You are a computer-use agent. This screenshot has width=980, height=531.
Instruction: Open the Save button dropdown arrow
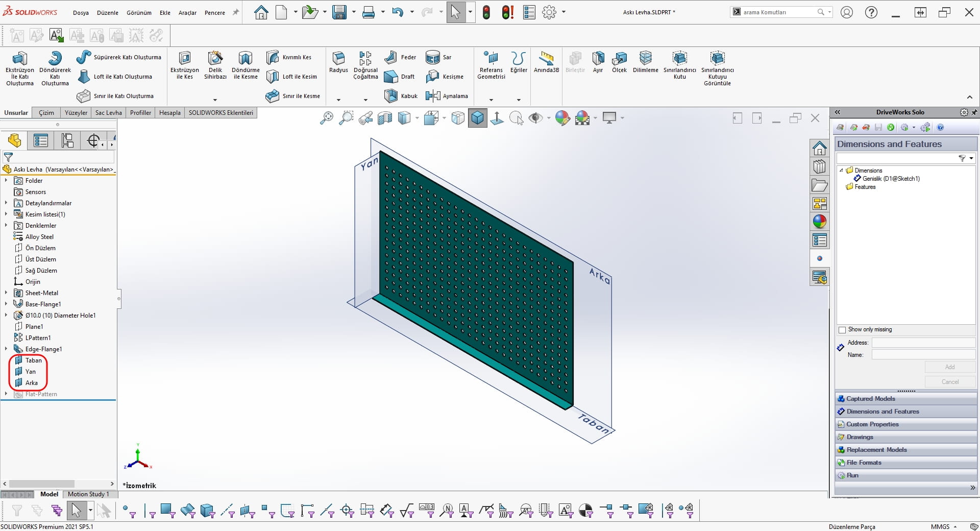[353, 12]
